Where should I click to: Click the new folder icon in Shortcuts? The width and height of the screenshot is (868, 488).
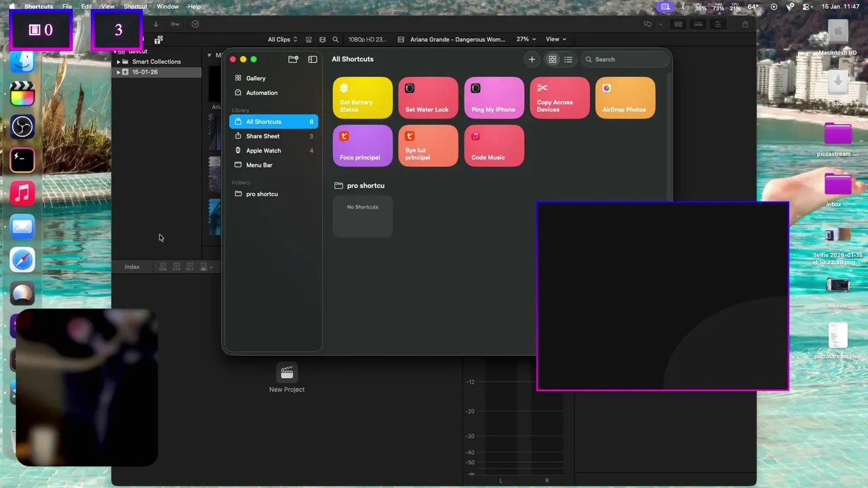coord(293,60)
